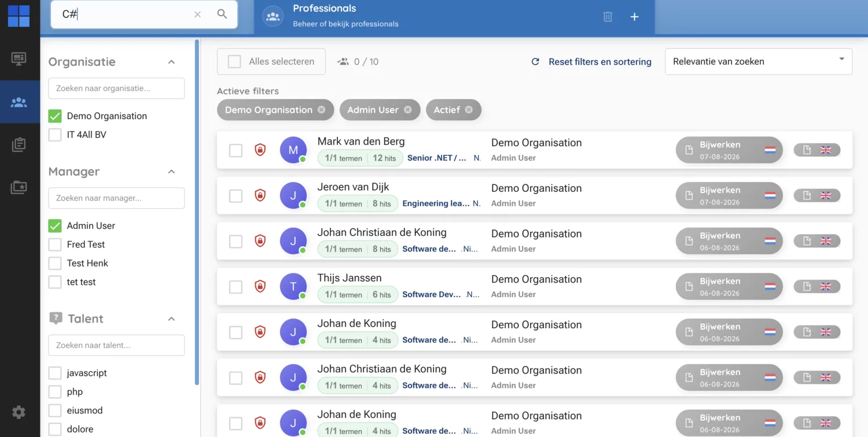Click Bijwerken button for Thijs Janssen
This screenshot has width=868, height=437.
pyautogui.click(x=729, y=287)
